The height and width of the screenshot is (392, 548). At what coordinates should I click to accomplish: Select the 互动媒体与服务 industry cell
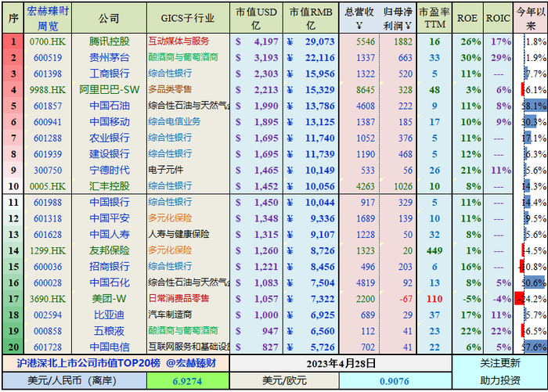click(188, 41)
